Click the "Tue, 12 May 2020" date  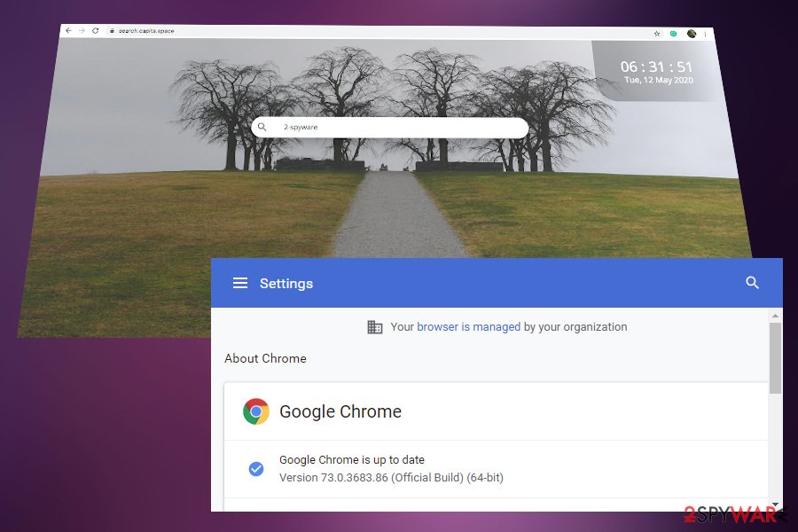(659, 80)
